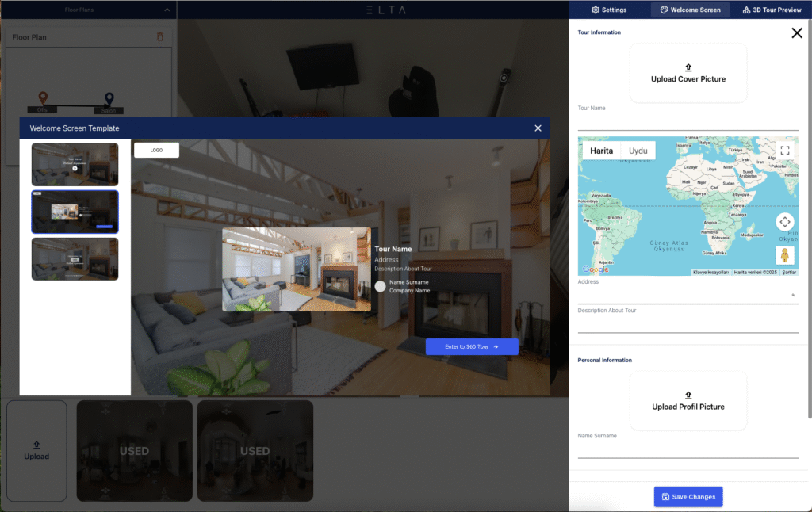This screenshot has width=812, height=512.
Task: Click the map fullscreen icon
Action: [x=784, y=150]
